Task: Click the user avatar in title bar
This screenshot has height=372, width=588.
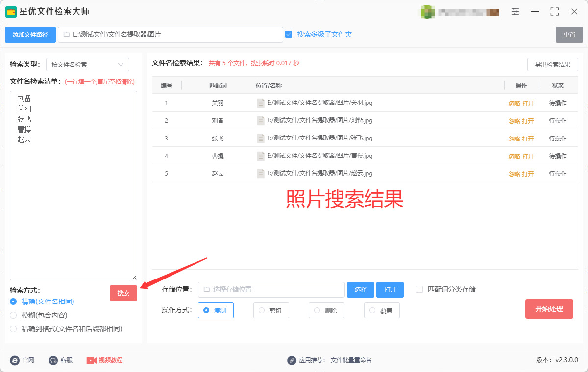Action: click(x=428, y=12)
